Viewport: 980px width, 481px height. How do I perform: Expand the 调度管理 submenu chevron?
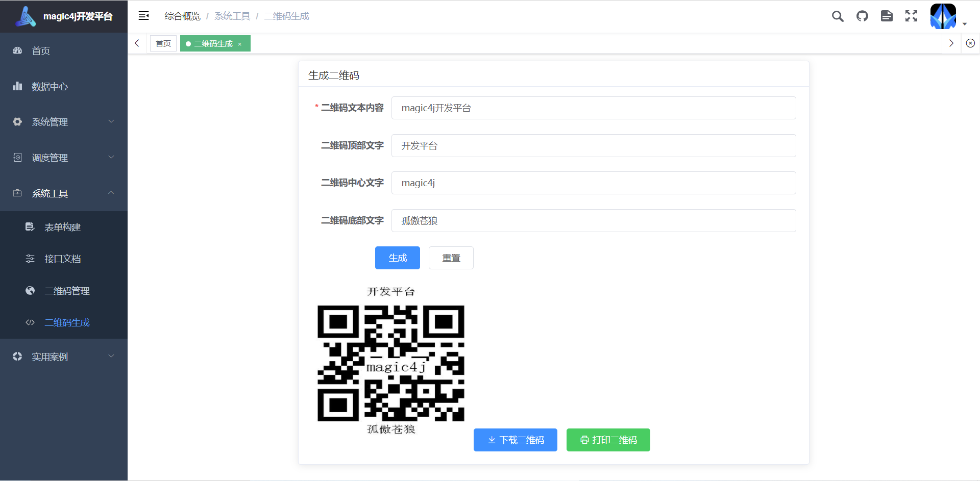tap(111, 157)
